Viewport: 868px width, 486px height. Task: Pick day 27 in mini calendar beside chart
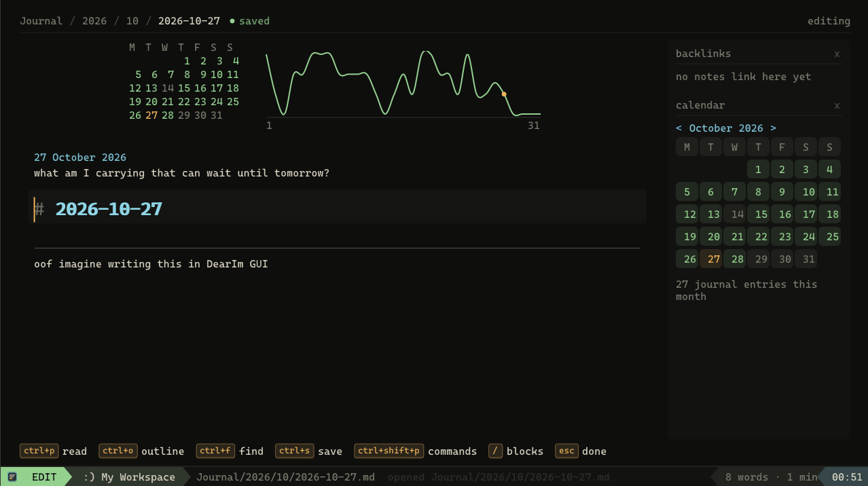point(151,115)
